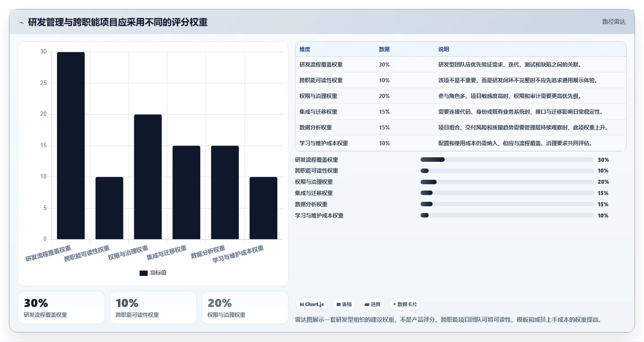Click the 维度 column header
Image resolution: width=644 pixels, height=342 pixels.
[305, 49]
